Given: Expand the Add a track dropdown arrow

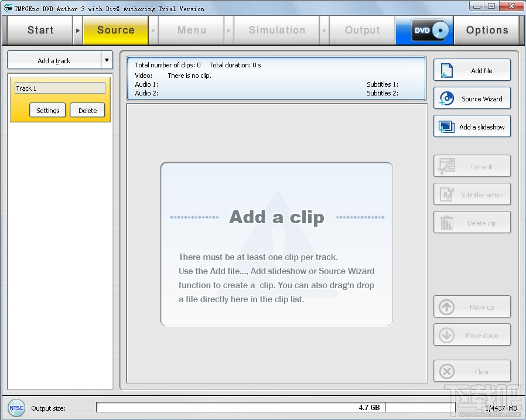Looking at the screenshot, I should [107, 60].
